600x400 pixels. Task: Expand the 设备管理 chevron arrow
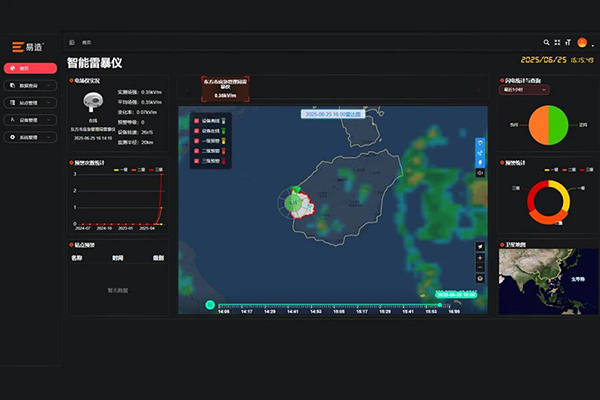49,120
